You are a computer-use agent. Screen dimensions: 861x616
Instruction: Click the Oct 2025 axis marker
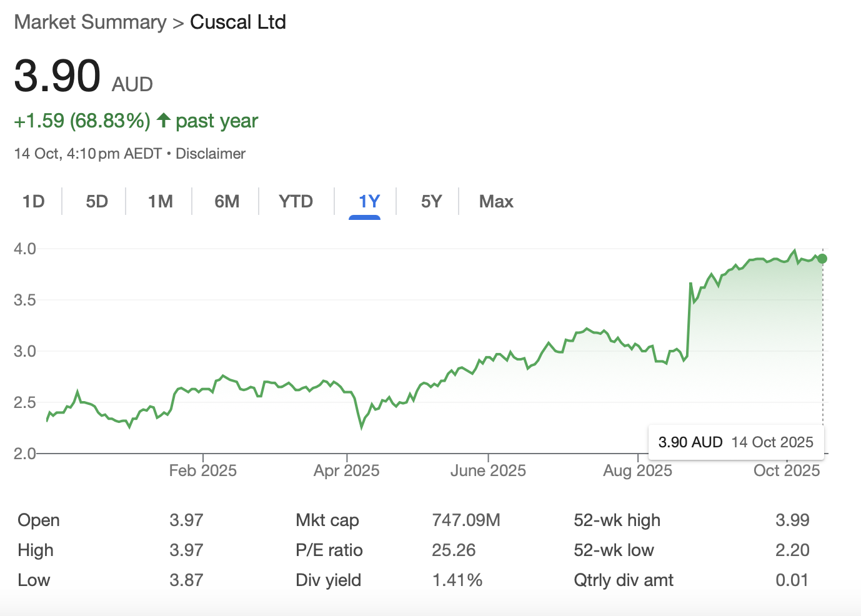pos(786,470)
